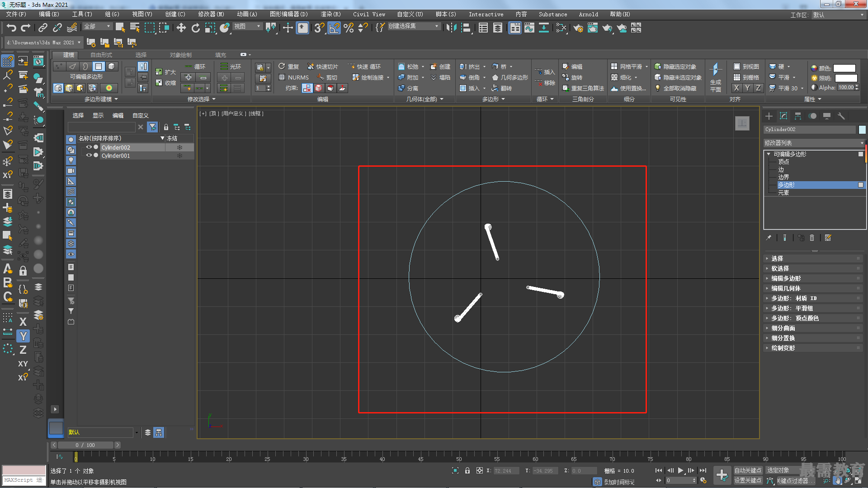
Task: Open the 文件(F) menu
Action: 16,14
